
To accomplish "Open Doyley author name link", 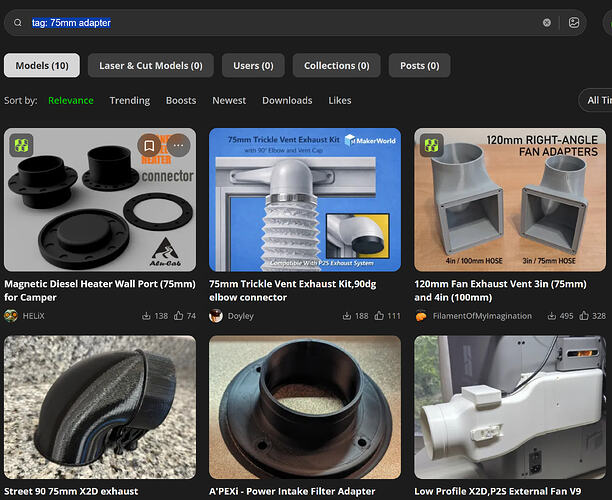I will 241,316.
